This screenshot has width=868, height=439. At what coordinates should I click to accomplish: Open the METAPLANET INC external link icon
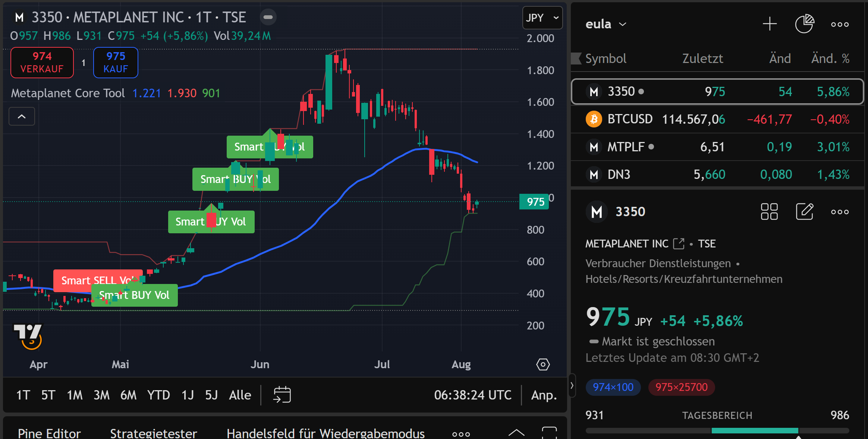(x=679, y=244)
